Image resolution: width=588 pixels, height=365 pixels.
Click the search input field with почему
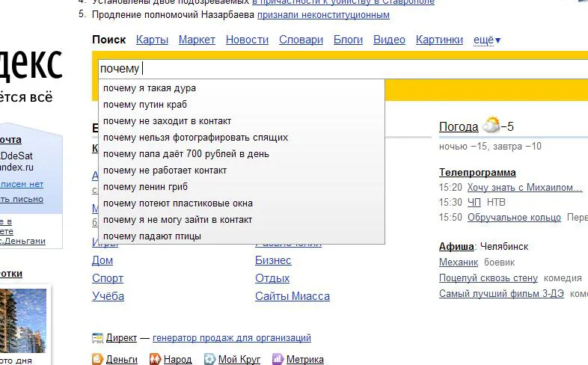click(343, 69)
